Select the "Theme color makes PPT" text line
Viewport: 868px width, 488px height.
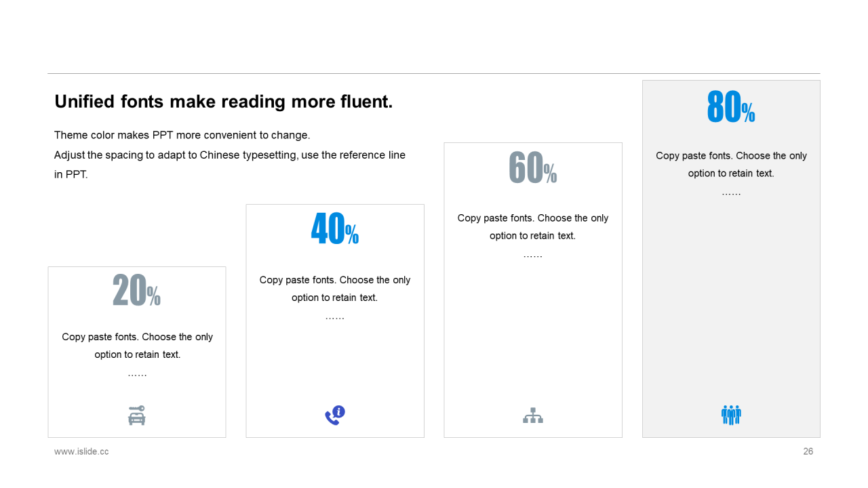coord(182,135)
